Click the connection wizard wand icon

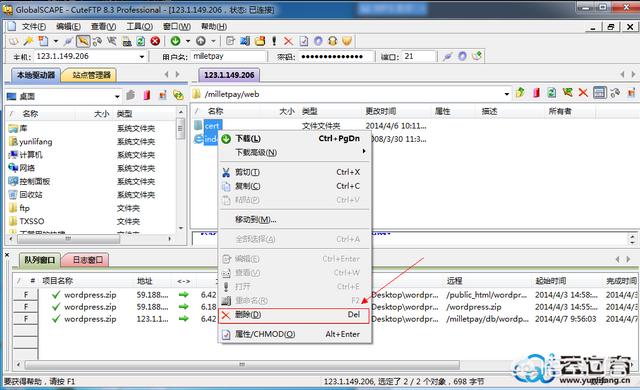tap(28, 41)
